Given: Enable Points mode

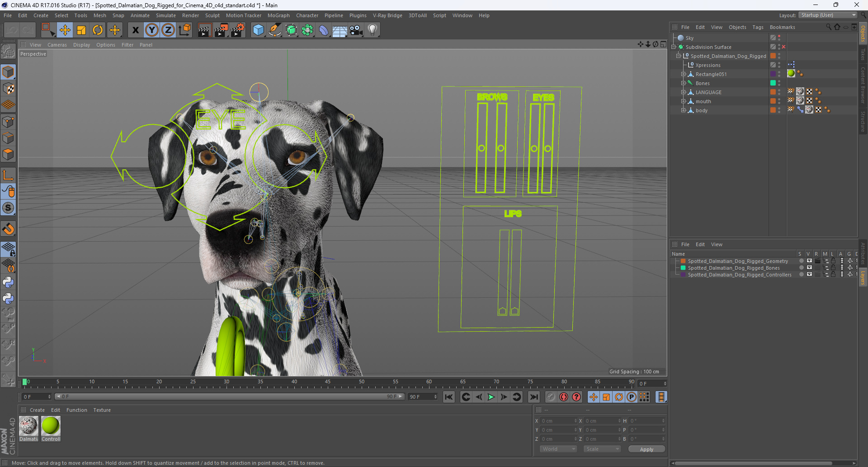Looking at the screenshot, I should click(8, 122).
